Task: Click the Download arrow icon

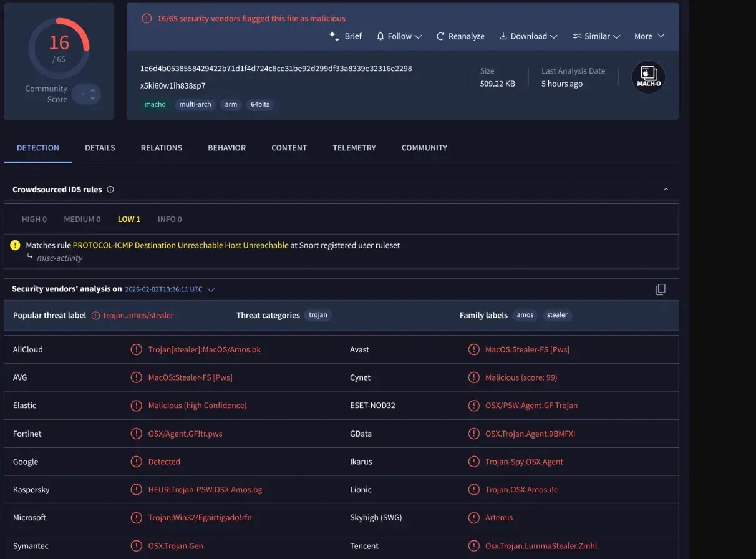Action: pos(503,36)
